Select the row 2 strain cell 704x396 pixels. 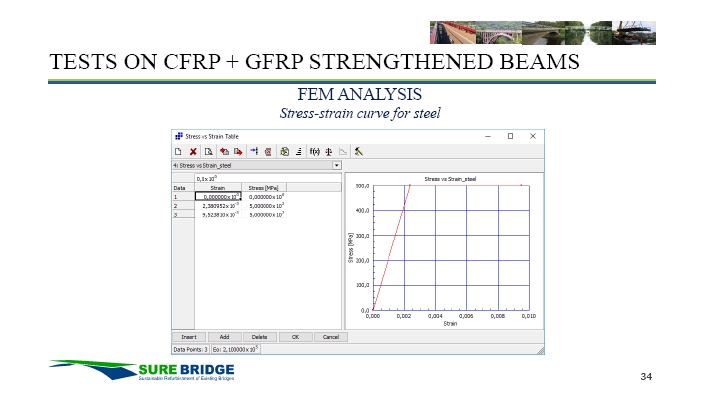tap(218, 206)
